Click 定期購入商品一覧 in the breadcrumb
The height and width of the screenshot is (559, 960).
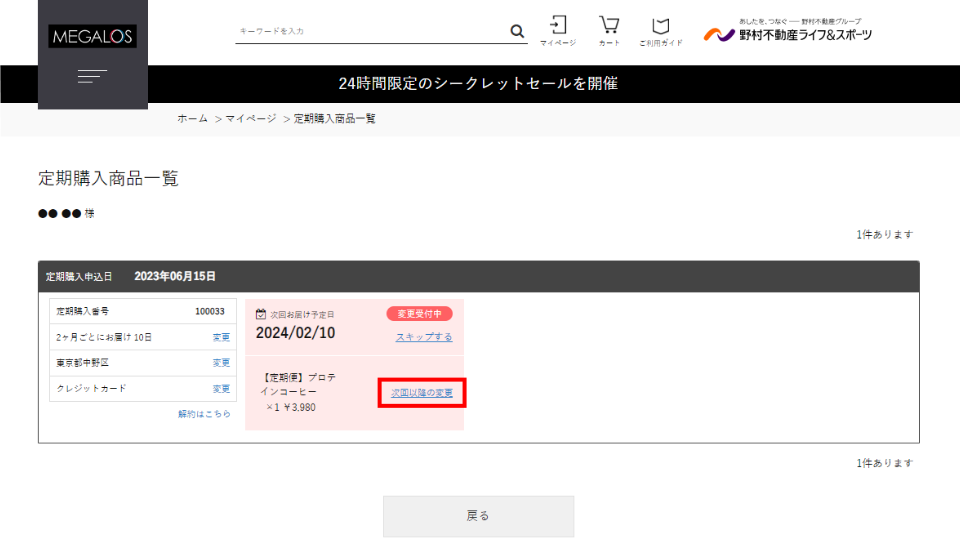pyautogui.click(x=334, y=118)
